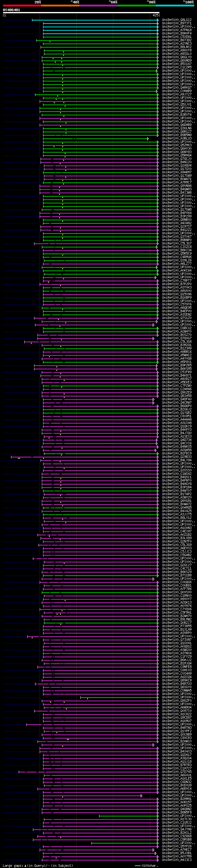Click the UniRef100_C7MPT7 hit label

[177, 281]
